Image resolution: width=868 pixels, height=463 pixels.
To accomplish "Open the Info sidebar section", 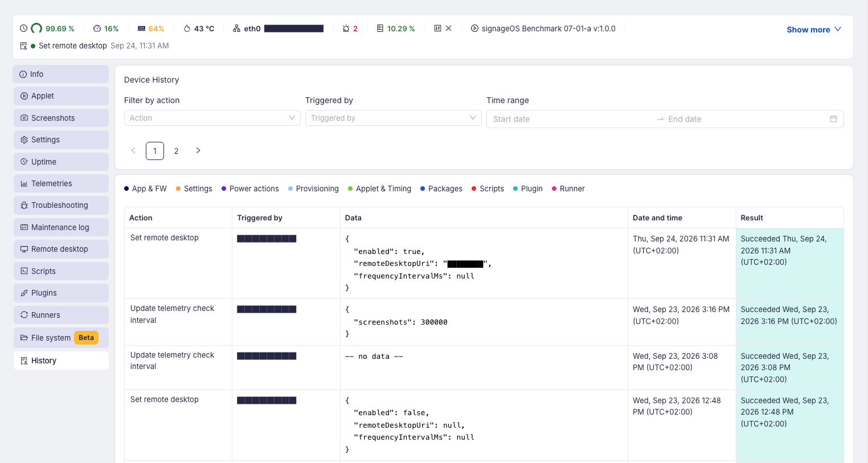I will pyautogui.click(x=61, y=74).
